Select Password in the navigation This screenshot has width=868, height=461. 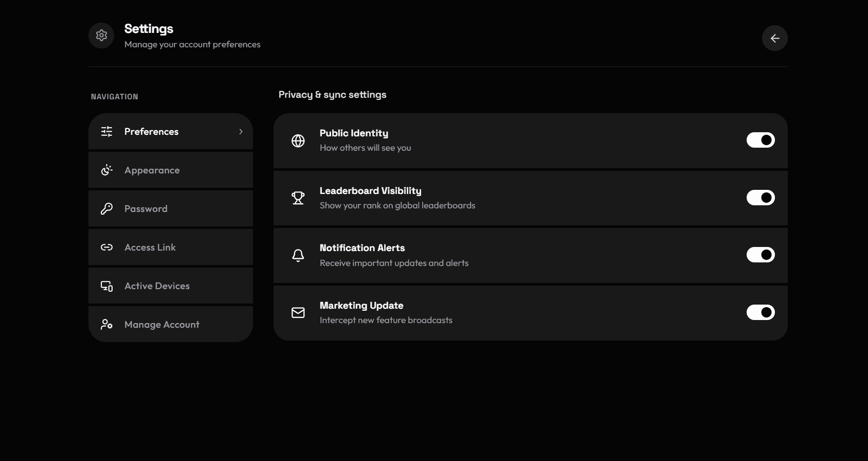tap(171, 209)
